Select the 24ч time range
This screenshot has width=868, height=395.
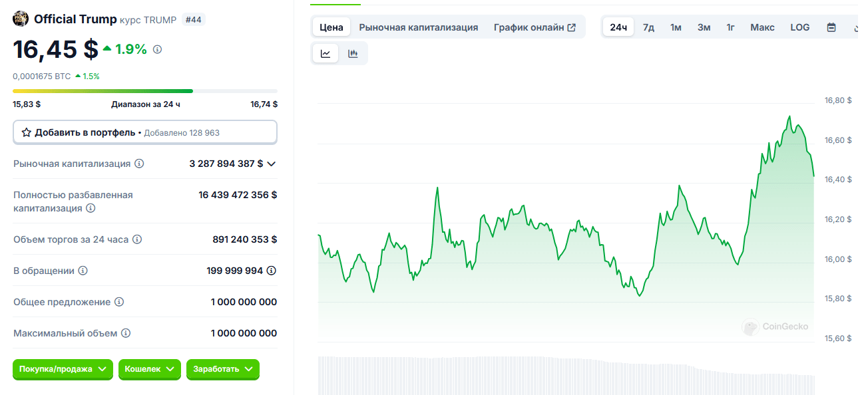point(618,27)
